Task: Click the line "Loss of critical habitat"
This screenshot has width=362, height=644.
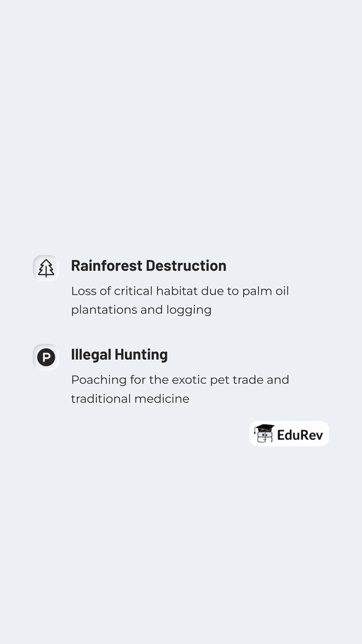Action: 180,291
